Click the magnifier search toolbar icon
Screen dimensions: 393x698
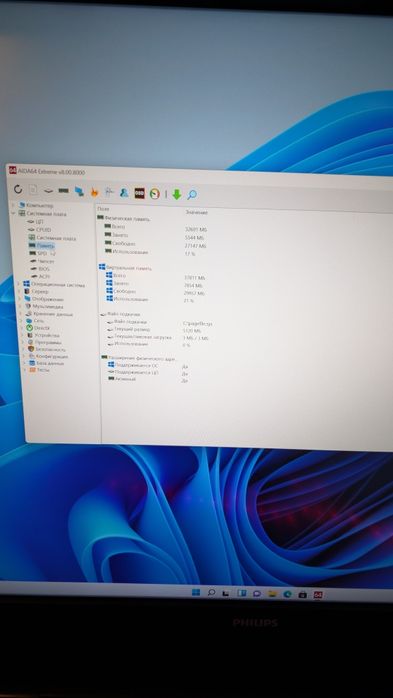192,195
